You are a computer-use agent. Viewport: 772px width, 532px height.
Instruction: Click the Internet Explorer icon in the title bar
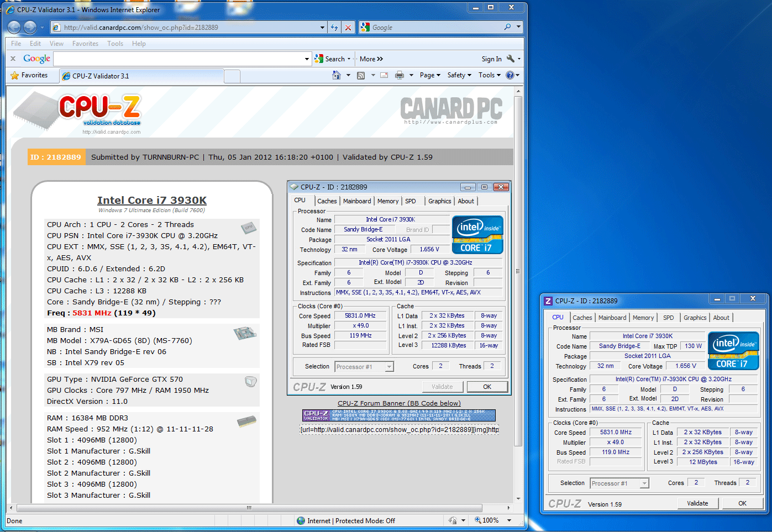coord(10,9)
